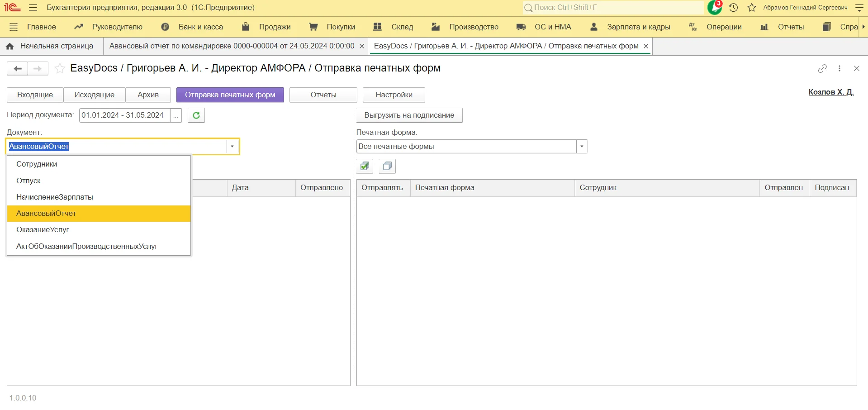Close the Авансовый отчет document tab
868x410 pixels.
pyautogui.click(x=362, y=46)
